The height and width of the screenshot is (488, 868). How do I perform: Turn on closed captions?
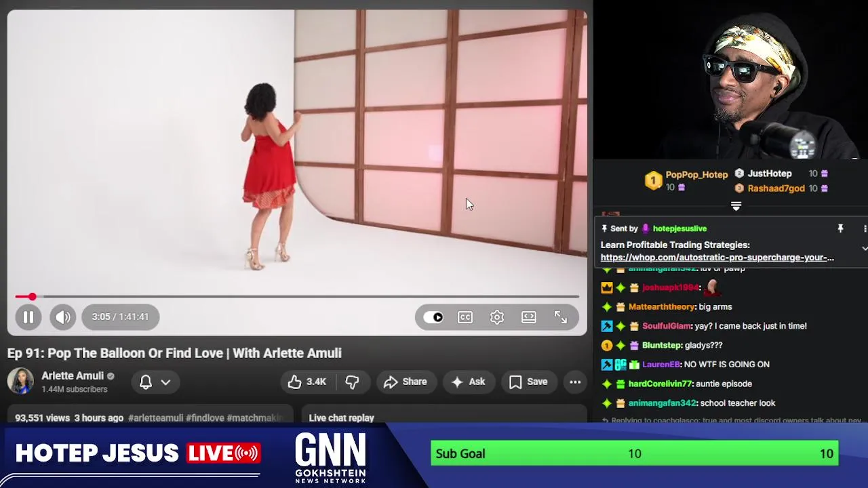click(x=465, y=317)
